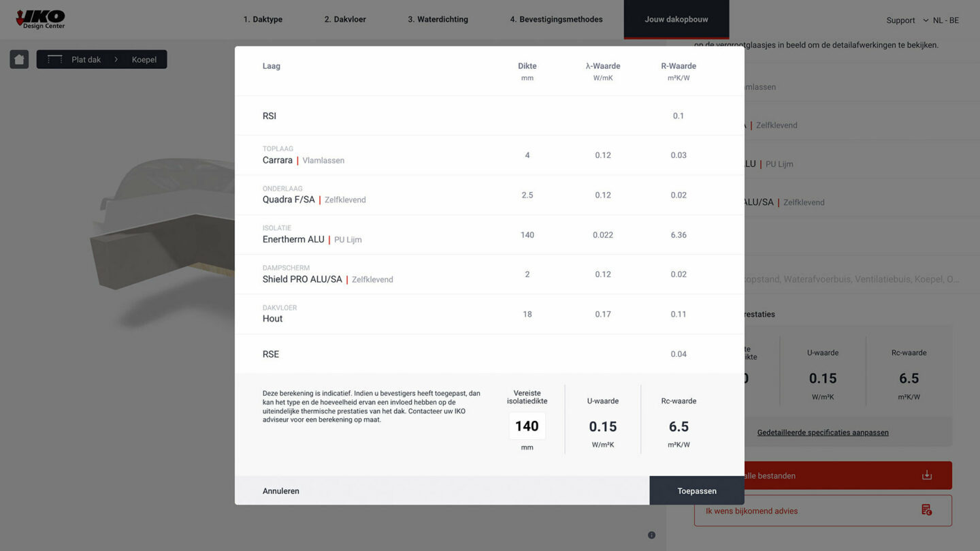Click U-waarde 0.15 in background panel
Image resolution: width=980 pixels, height=551 pixels.
tap(823, 378)
